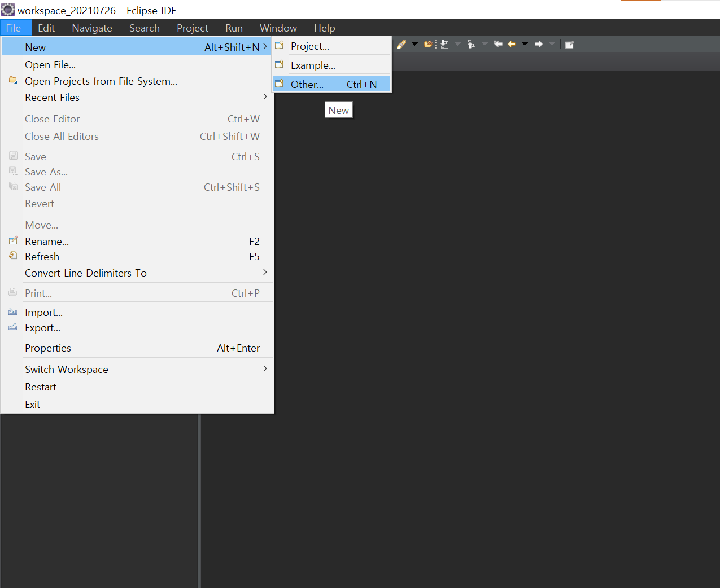
Task: Open the Help menu
Action: point(325,28)
